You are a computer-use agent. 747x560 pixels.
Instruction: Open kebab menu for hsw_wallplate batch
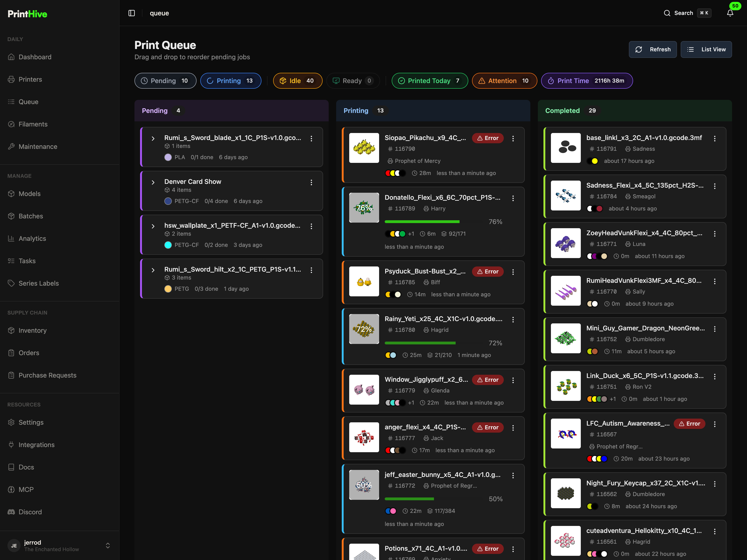pyautogui.click(x=311, y=226)
